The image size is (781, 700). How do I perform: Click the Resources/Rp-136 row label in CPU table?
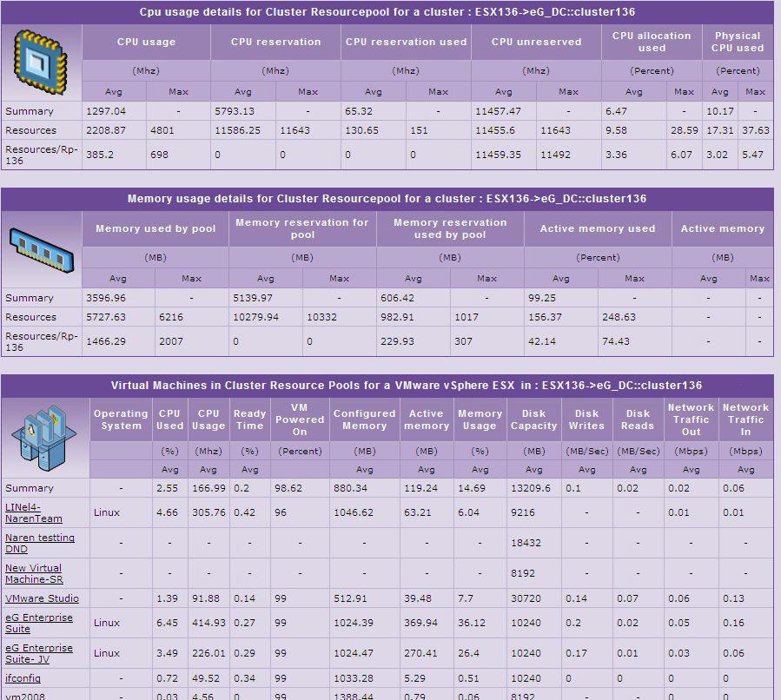(42, 155)
